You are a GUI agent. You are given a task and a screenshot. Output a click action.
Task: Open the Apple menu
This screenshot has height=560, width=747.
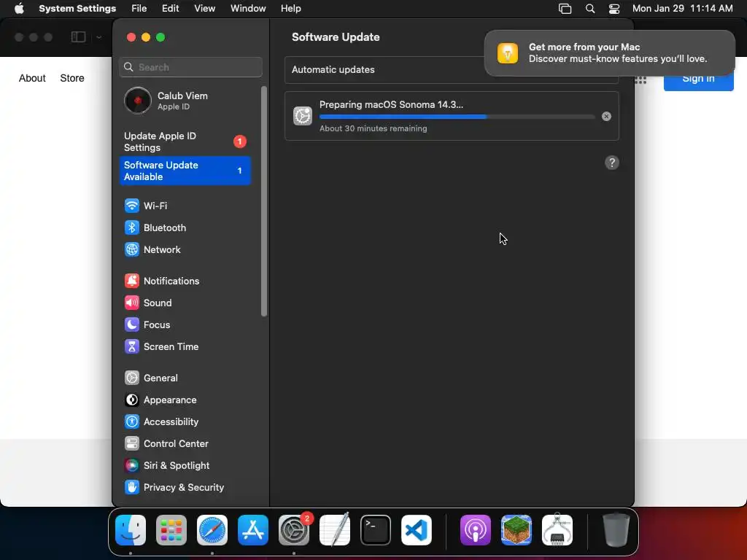(x=19, y=9)
